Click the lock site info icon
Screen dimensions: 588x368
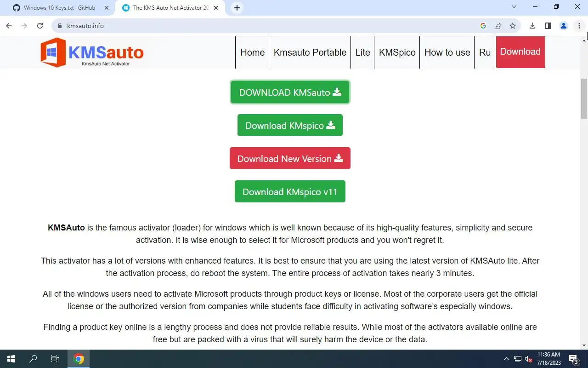point(59,26)
